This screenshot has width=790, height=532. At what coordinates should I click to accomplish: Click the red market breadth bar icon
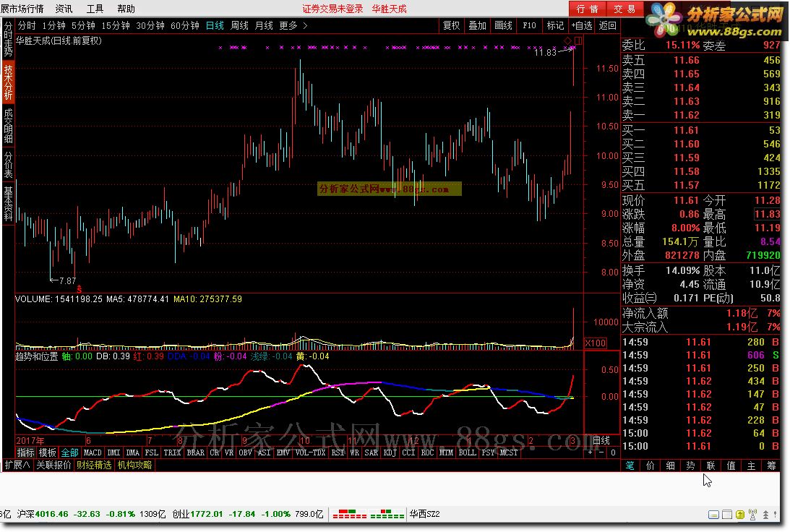[350, 515]
